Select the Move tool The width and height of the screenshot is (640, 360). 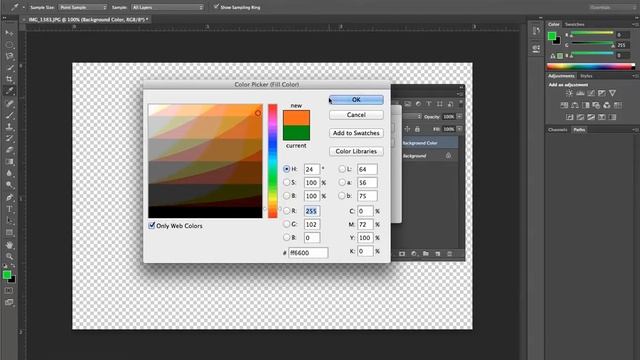pos(9,33)
